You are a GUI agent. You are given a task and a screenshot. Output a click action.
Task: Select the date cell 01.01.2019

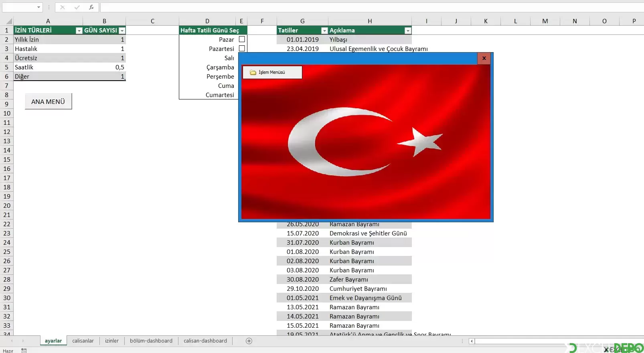pyautogui.click(x=302, y=40)
